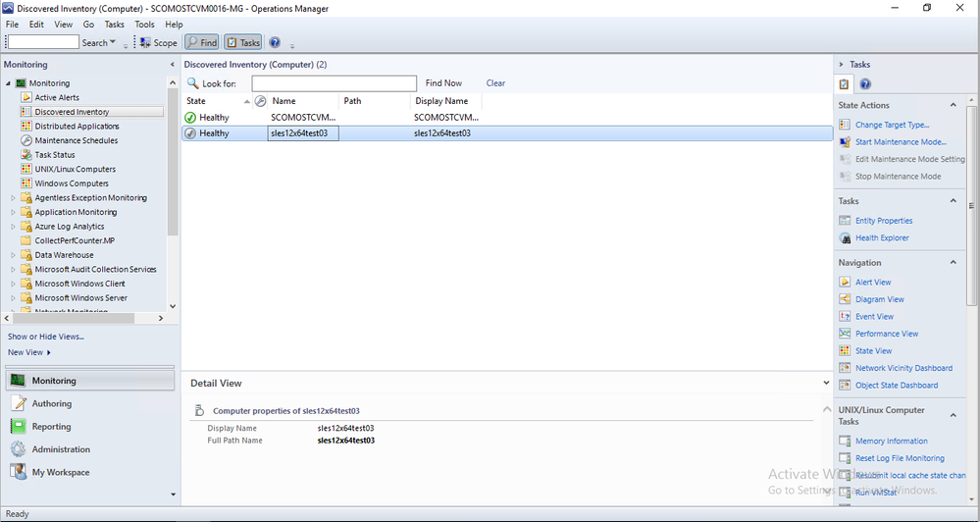The width and height of the screenshot is (980, 522).
Task: Click the Object State Dashboard icon
Action: coord(845,385)
